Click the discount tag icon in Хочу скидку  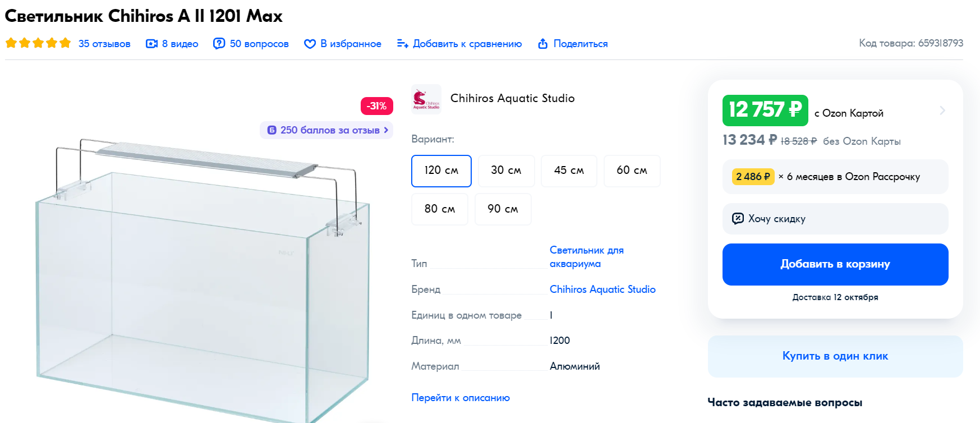click(738, 218)
